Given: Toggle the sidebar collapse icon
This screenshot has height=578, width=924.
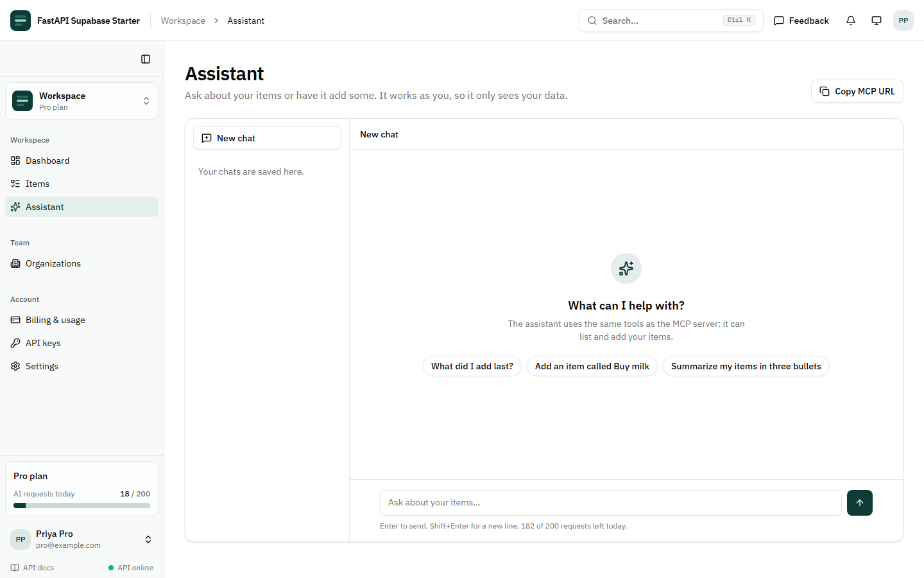Looking at the screenshot, I should (146, 59).
